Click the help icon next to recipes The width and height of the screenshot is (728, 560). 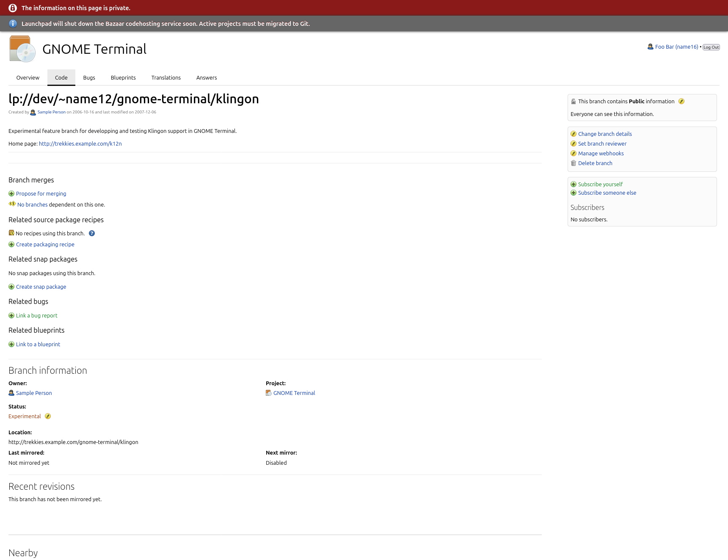click(92, 234)
